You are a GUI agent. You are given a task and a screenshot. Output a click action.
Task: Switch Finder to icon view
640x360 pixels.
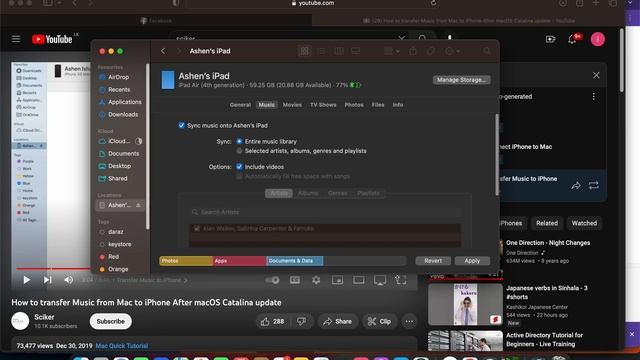pyautogui.click(x=304, y=51)
